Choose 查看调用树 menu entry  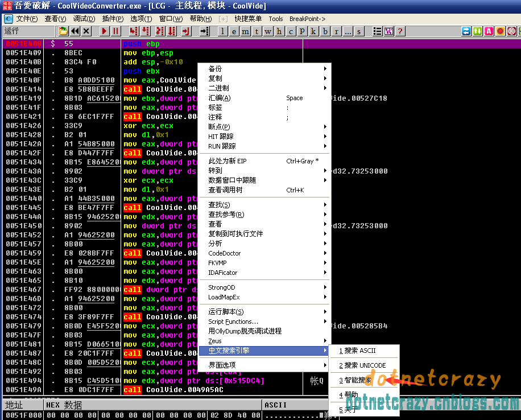(x=264, y=190)
